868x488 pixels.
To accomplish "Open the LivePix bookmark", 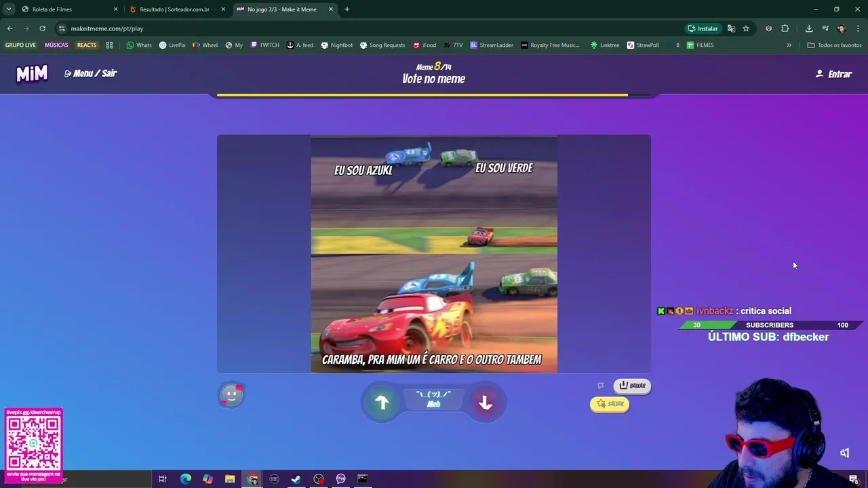I will (x=172, y=45).
